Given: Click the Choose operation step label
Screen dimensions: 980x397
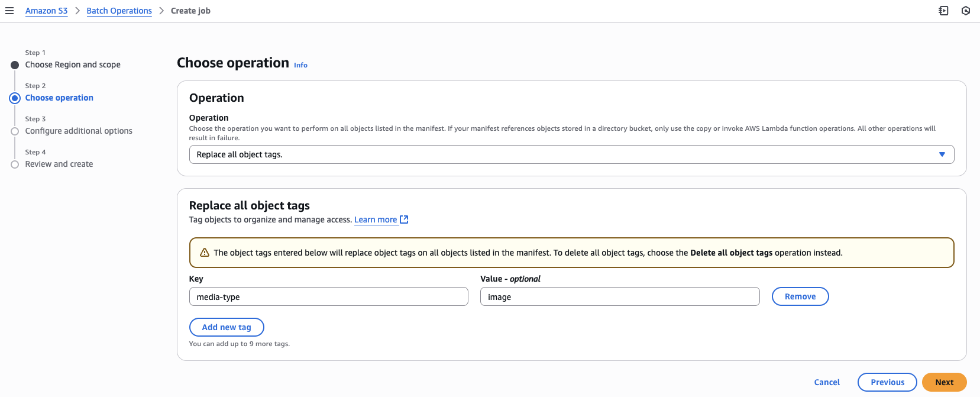Looking at the screenshot, I should point(59,98).
